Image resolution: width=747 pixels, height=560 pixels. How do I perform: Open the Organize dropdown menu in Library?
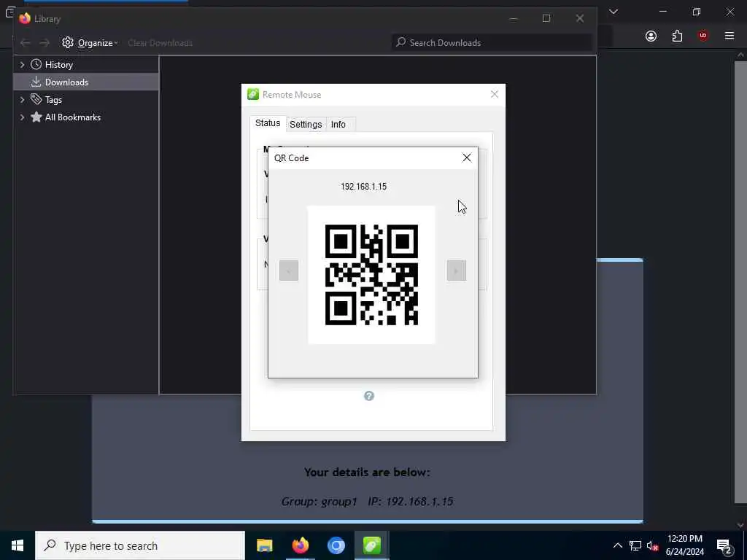tap(90, 43)
